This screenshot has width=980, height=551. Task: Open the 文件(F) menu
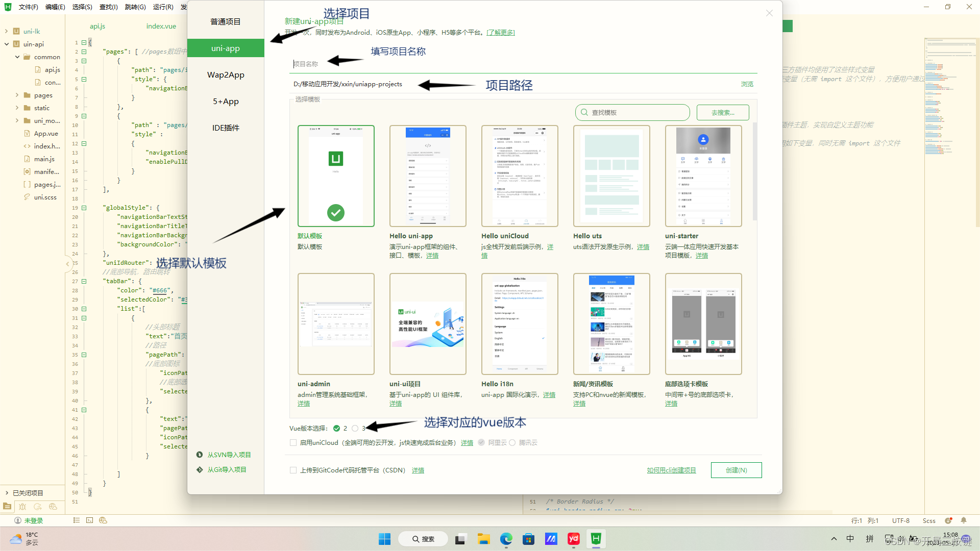tap(29, 7)
